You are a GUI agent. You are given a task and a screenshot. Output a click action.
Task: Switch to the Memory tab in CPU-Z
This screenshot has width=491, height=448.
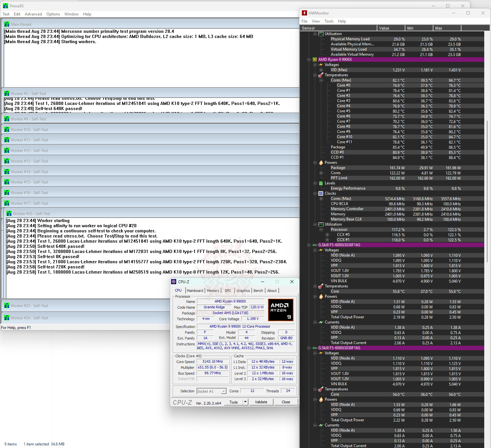pyautogui.click(x=213, y=291)
